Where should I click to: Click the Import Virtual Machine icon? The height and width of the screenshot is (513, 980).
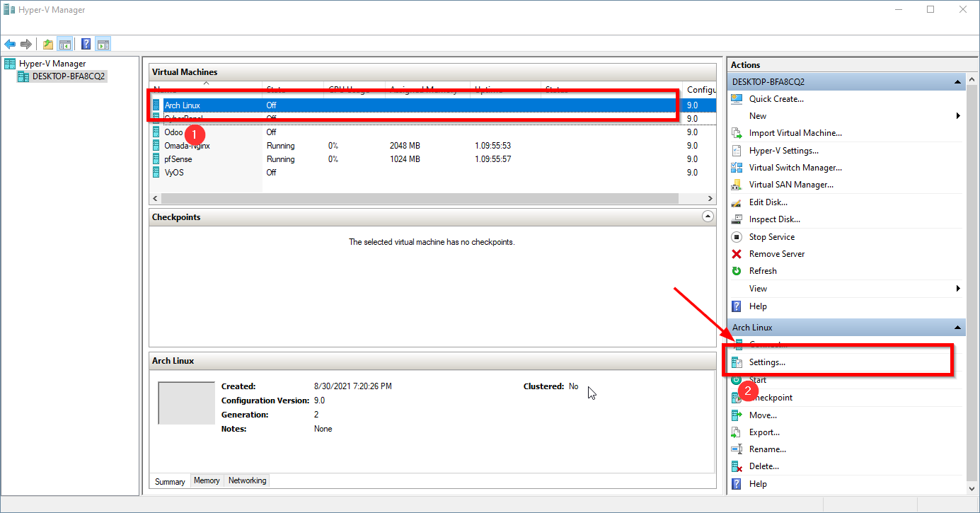pos(737,133)
